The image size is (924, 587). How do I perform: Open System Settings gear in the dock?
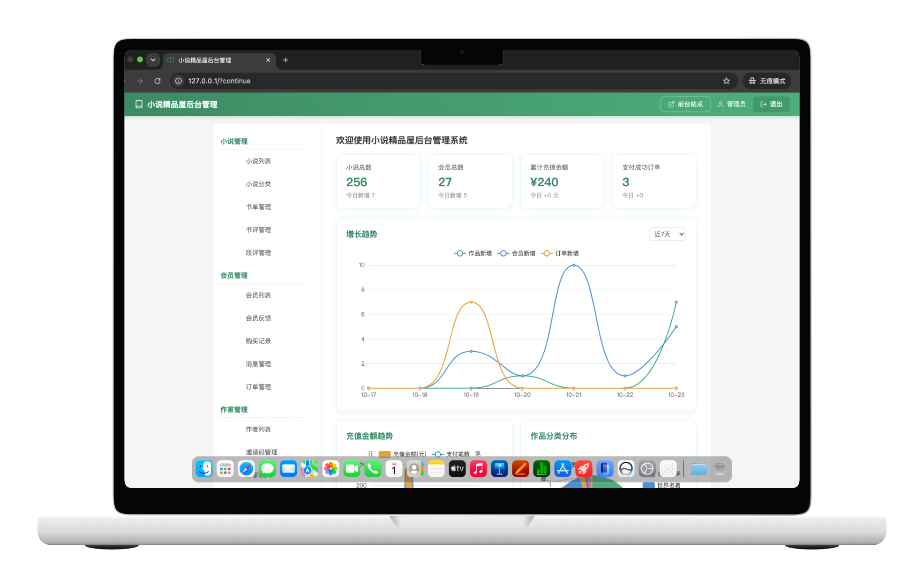pyautogui.click(x=647, y=469)
